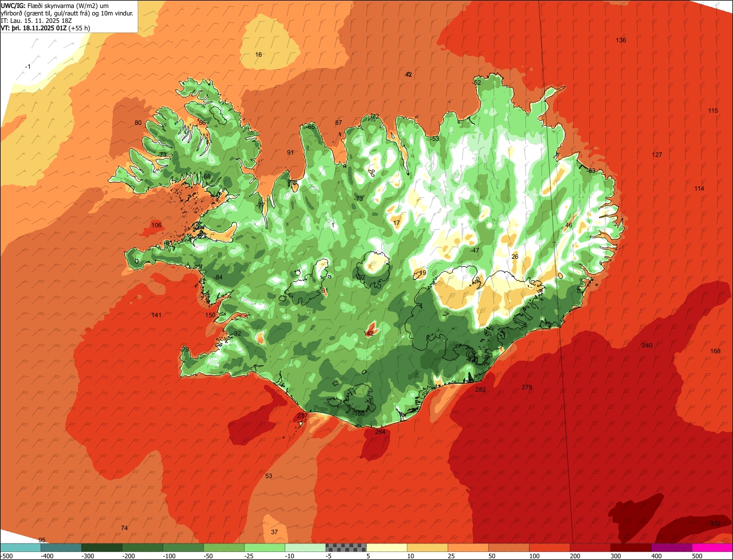733x560 pixels.
Task: Click the map value '74' at bottom left
Action: click(x=124, y=527)
